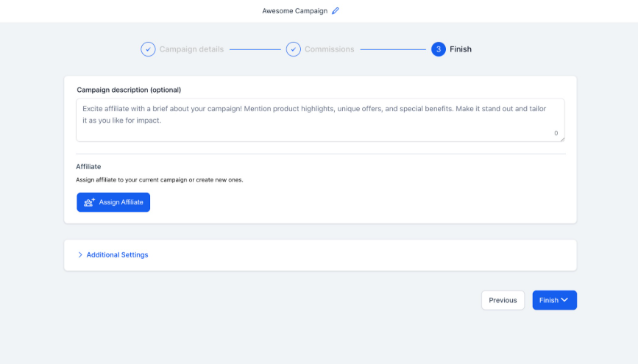Image resolution: width=638 pixels, height=364 pixels.
Task: Click the step 3 Finish circle icon
Action: 439,49
